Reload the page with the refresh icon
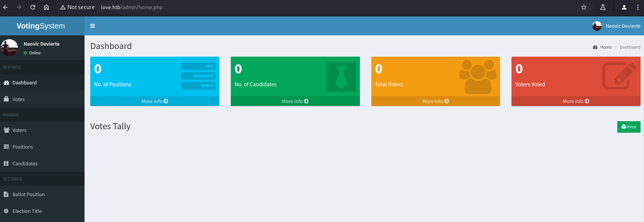This screenshot has width=644, height=222. [33, 7]
